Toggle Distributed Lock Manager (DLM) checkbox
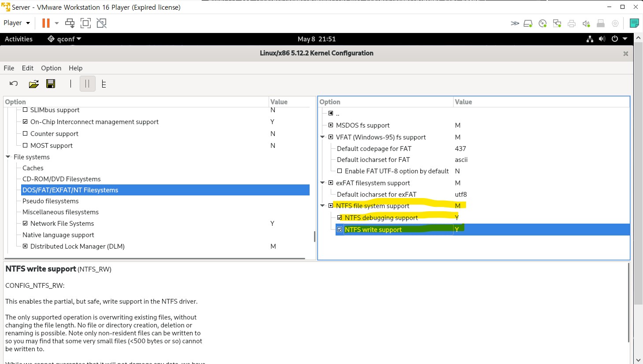Screen dimensions: 643x364 click(25, 246)
